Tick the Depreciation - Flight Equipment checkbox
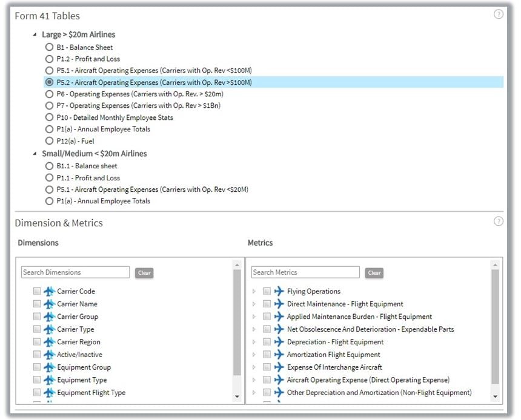Viewport: 521px width, 420px height. pos(267,342)
